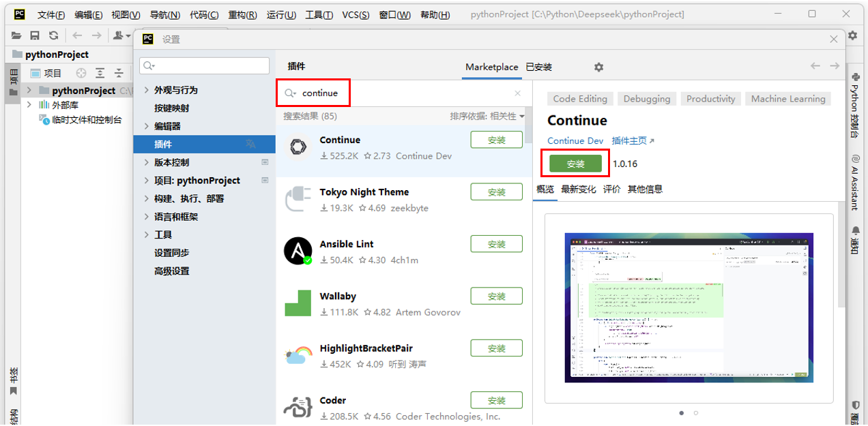Switch to the Installed (已安装) tab
This screenshot has height=426, width=868.
coord(538,67)
